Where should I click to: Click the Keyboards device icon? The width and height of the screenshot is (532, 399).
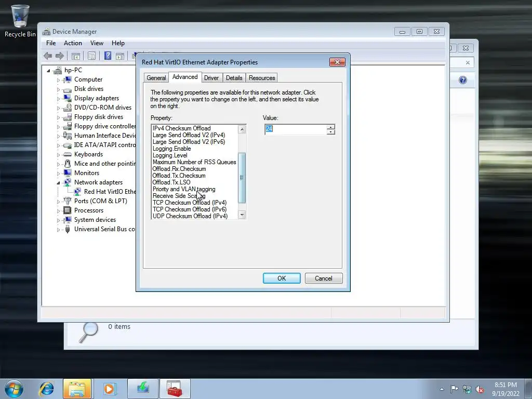pyautogui.click(x=68, y=154)
